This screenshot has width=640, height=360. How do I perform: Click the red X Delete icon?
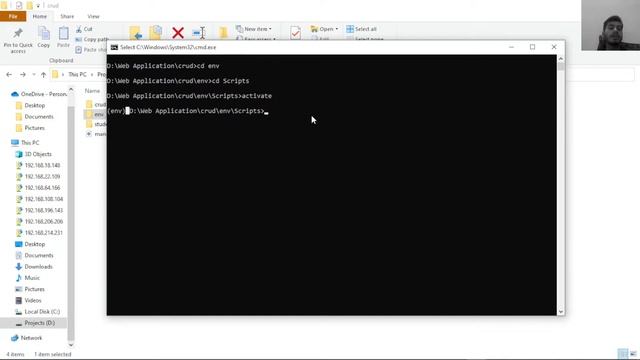pos(178,33)
